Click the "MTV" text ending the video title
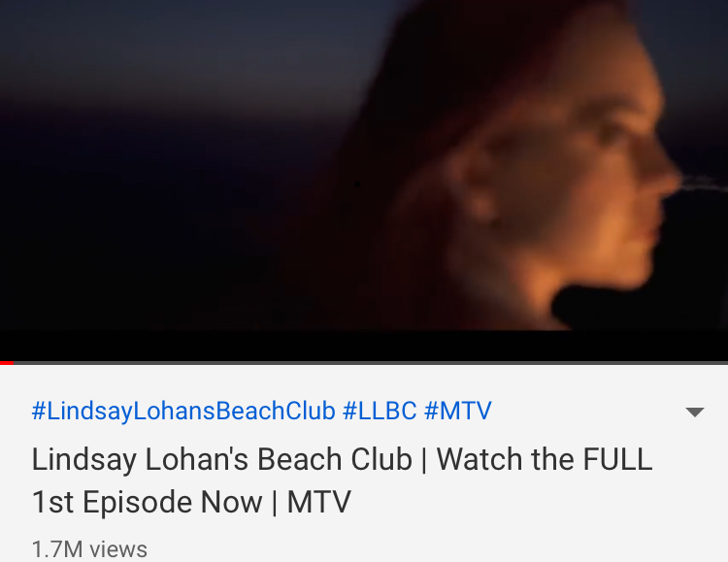 pyautogui.click(x=319, y=502)
